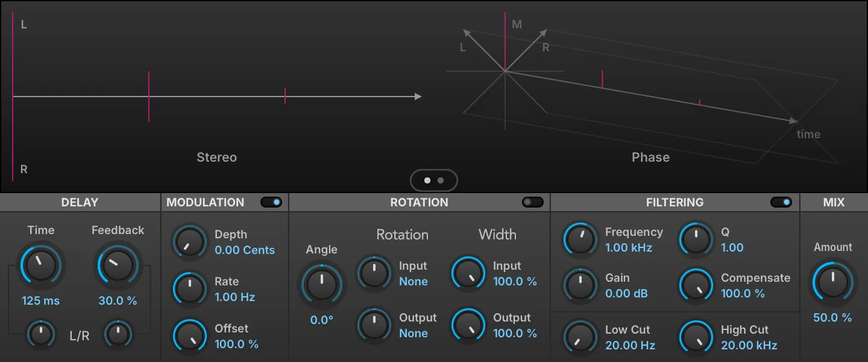The height and width of the screenshot is (362, 868).
Task: Click the Compensate knob
Action: [697, 285]
